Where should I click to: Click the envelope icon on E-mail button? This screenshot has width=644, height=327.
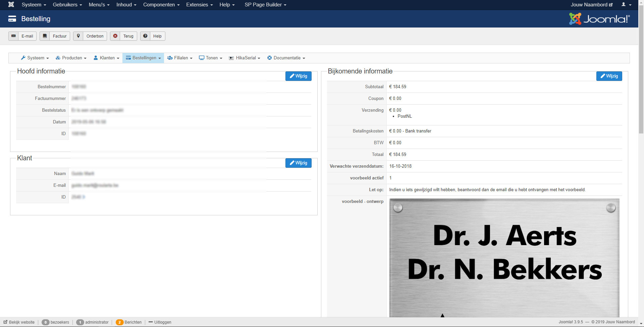[13, 36]
